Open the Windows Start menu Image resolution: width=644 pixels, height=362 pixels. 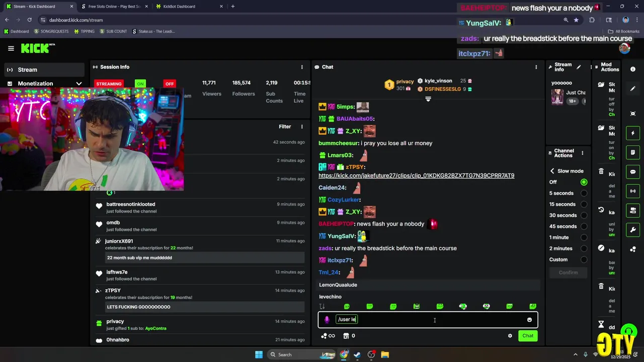[259, 354]
